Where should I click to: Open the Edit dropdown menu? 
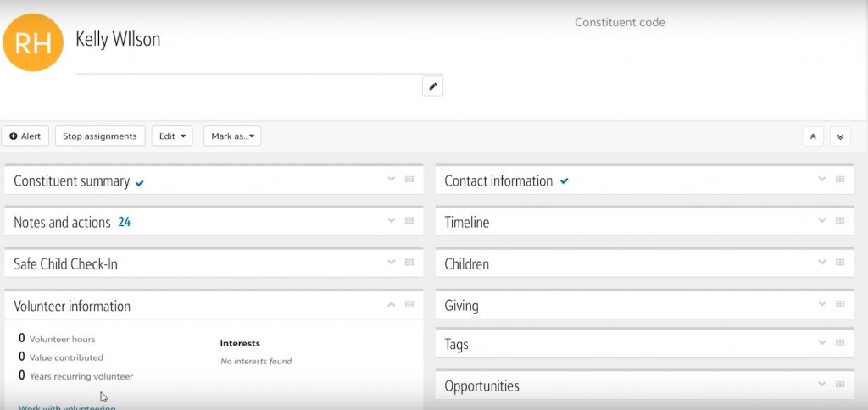pos(172,136)
